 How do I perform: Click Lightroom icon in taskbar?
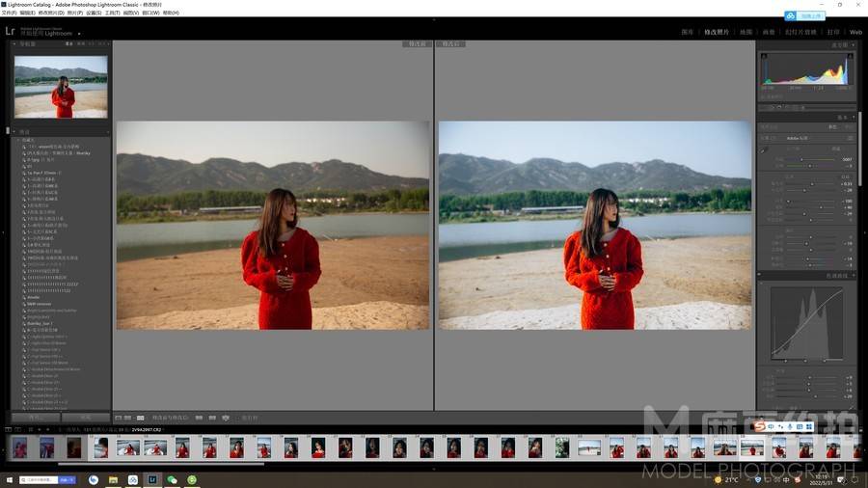[x=152, y=479]
